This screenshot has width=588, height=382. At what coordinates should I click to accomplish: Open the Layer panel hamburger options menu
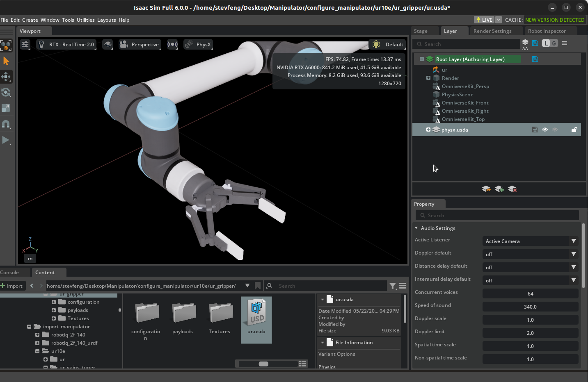565,43
